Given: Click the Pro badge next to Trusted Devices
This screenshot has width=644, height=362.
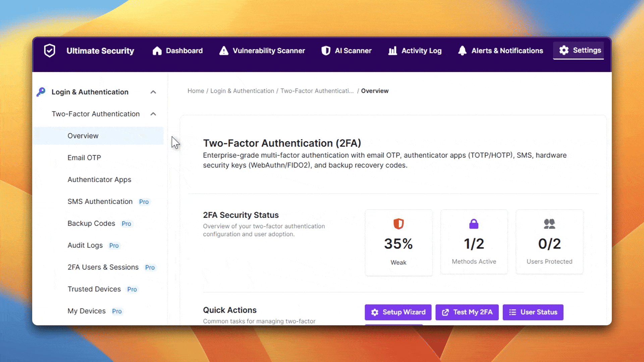Looking at the screenshot, I should click(x=132, y=289).
